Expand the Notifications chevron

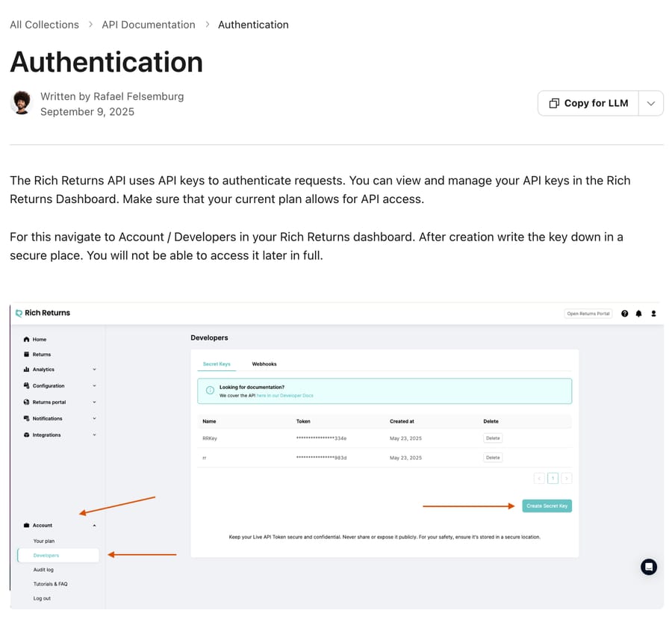click(x=94, y=418)
